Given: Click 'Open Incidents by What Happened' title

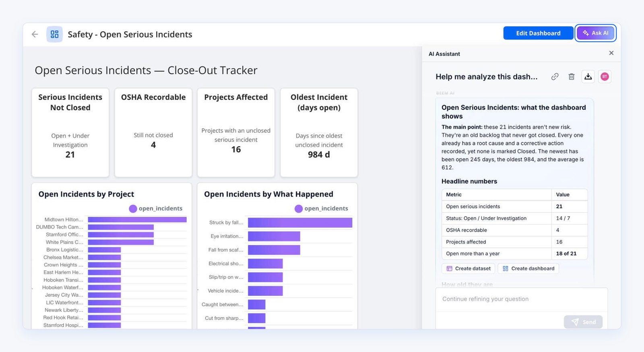Looking at the screenshot, I should point(268,194).
